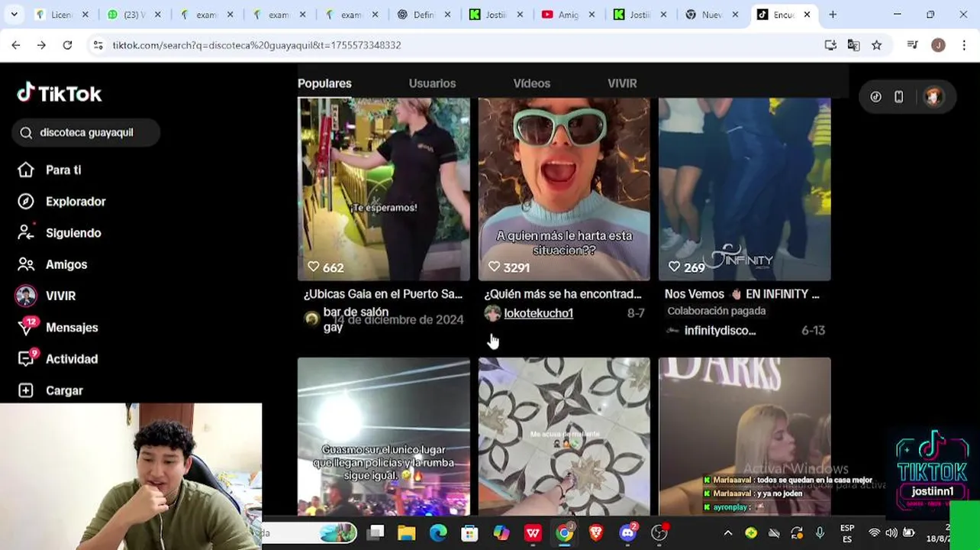Open the Explorador compass section
The width and height of the screenshot is (980, 550).
pos(63,202)
